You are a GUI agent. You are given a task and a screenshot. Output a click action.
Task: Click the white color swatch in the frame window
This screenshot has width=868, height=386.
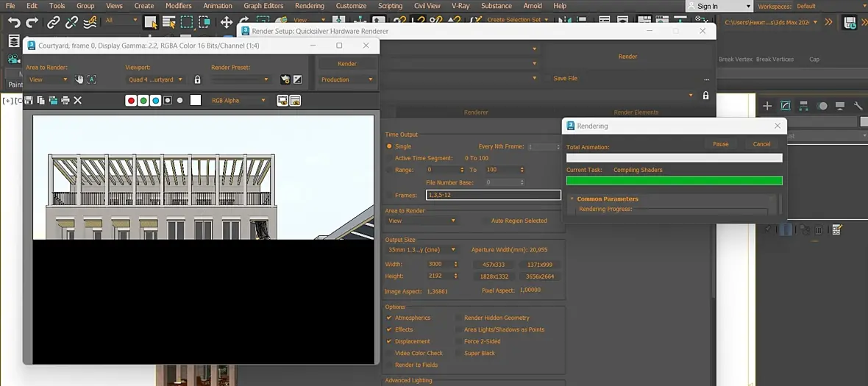click(x=196, y=101)
